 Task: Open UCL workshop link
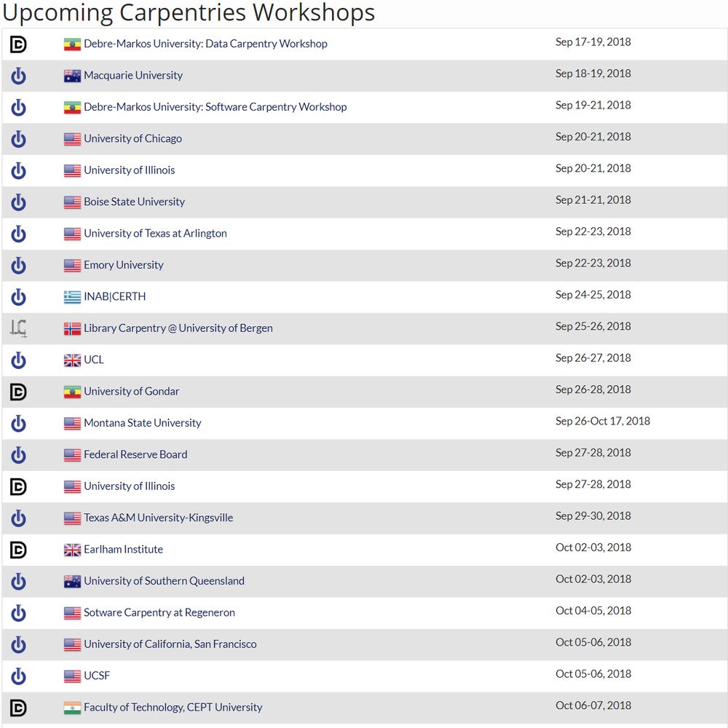(x=94, y=360)
